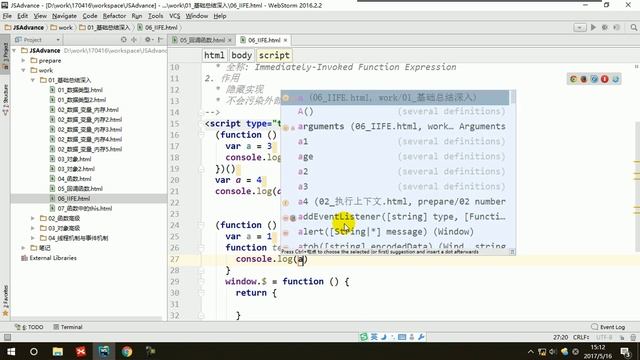Run the current configuration with the play icon

[593, 27]
